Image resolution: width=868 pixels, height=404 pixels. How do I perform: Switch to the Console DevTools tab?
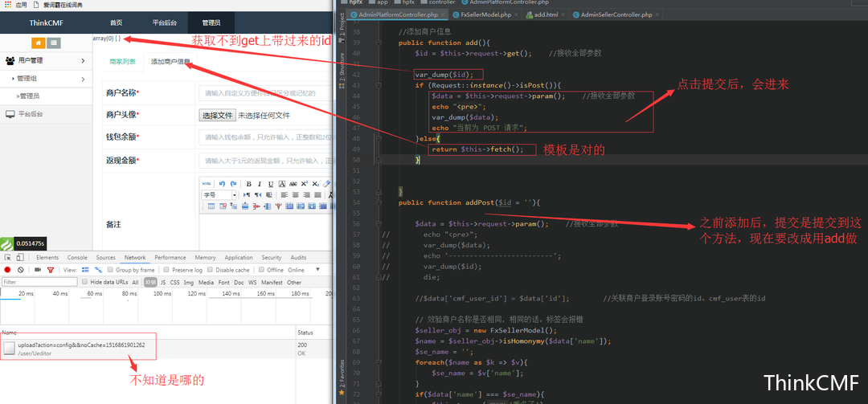(77, 257)
